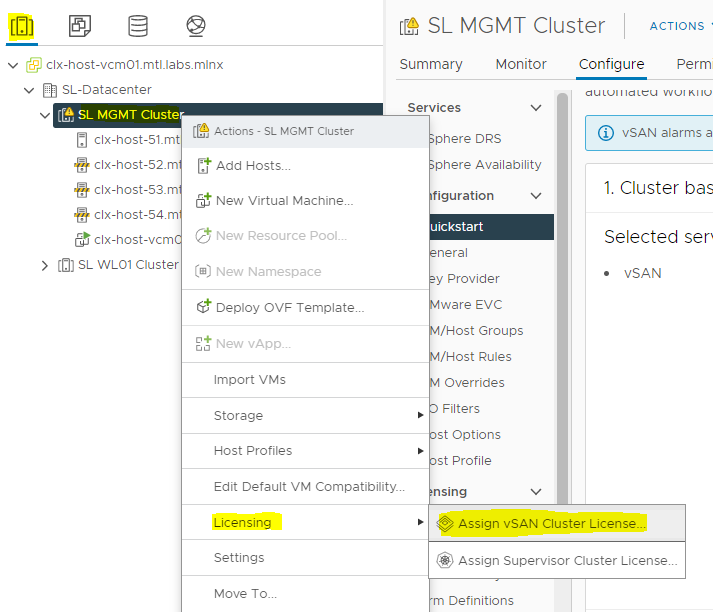Collapse the SL MGMT Cluster tree node
713x612 pixels.
[45, 115]
